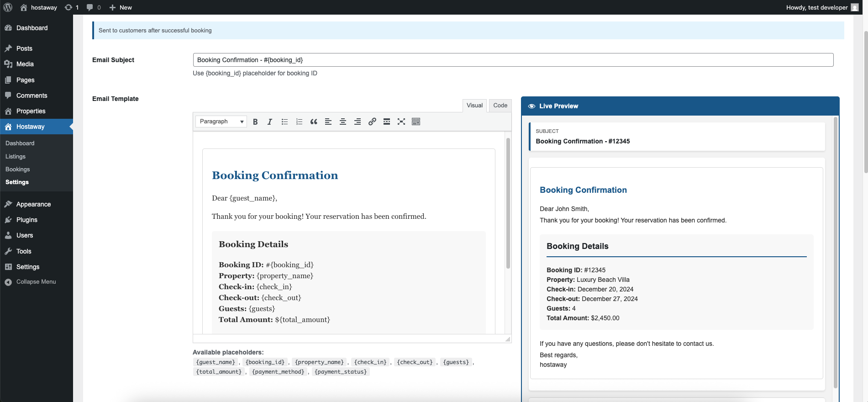Click the Bold formatting icon
The height and width of the screenshot is (402, 868).
point(255,122)
